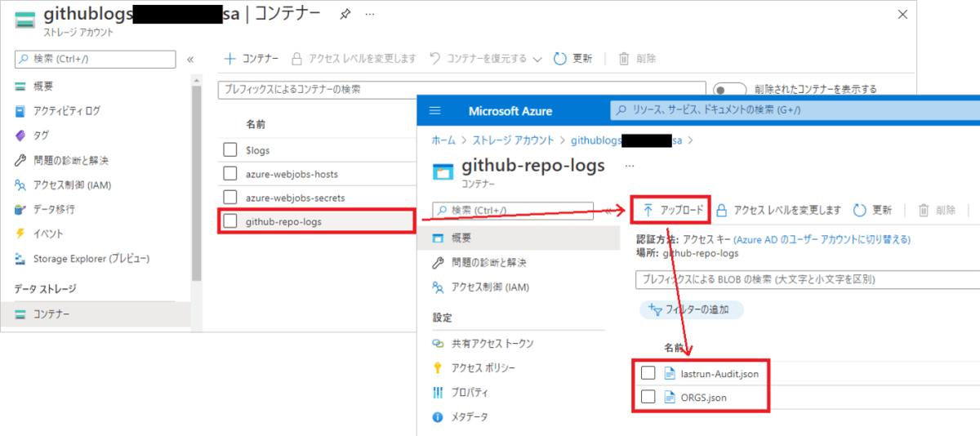The image size is (980, 436).
Task: Close the storage account blade
Action: coord(902,16)
